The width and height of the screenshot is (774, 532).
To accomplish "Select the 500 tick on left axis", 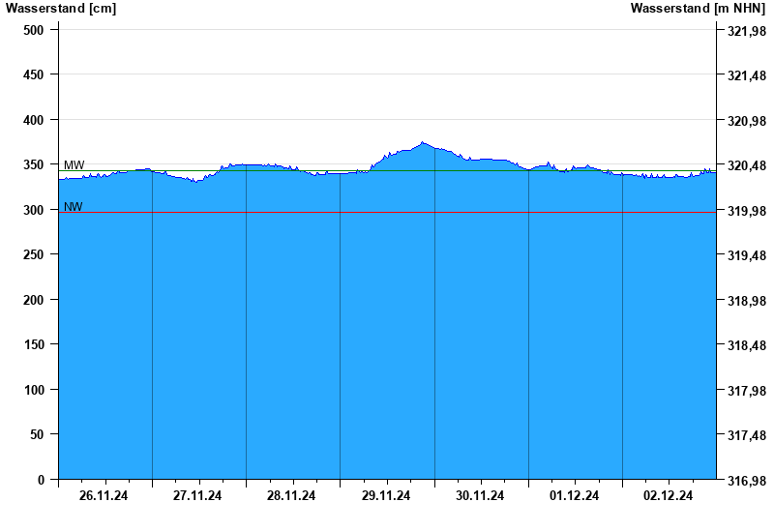I will pos(34,30).
